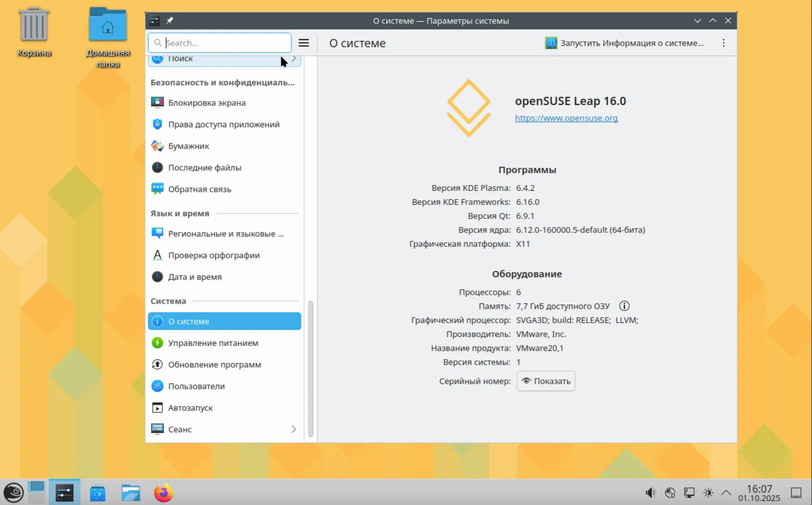Click the KDE Plasma version 6.4.2

click(x=525, y=188)
